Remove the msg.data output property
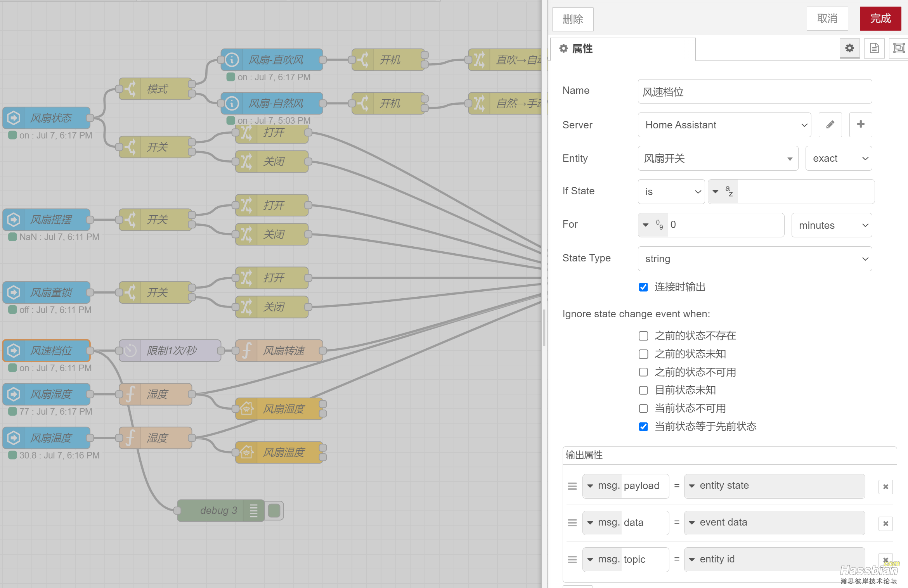The height and width of the screenshot is (588, 908). pos(885,523)
